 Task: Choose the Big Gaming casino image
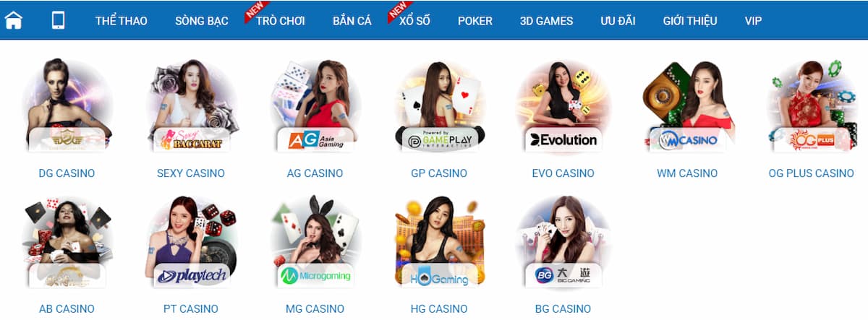[x=563, y=242]
